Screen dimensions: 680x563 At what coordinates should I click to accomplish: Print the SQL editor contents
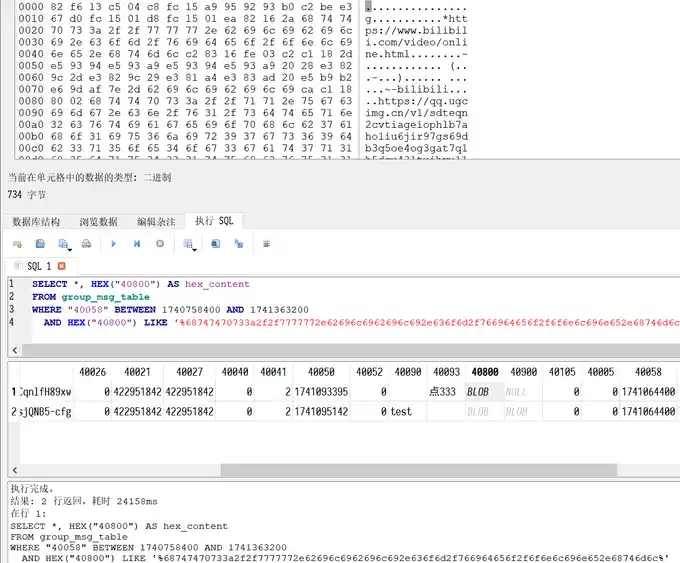coord(86,244)
